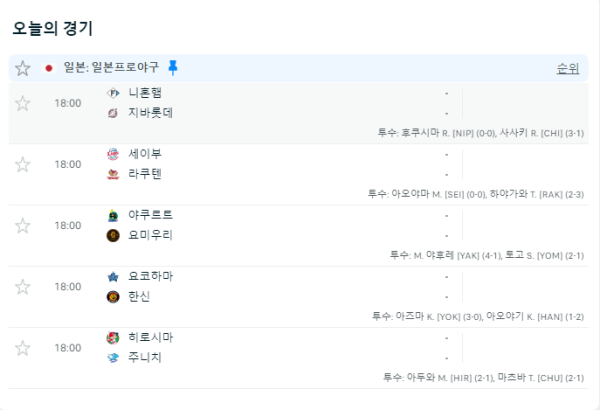Select the 세이부 team logo

[x=113, y=154]
